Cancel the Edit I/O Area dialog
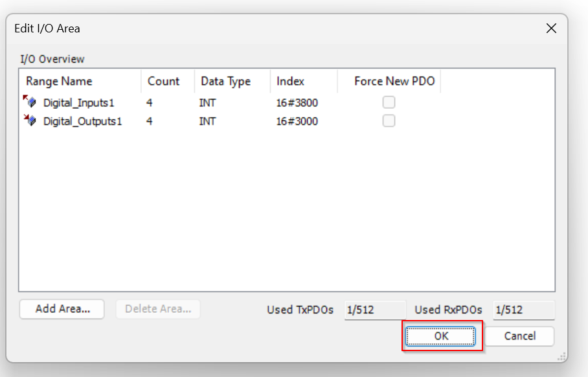Viewport: 588px width, 377px height. [519, 336]
